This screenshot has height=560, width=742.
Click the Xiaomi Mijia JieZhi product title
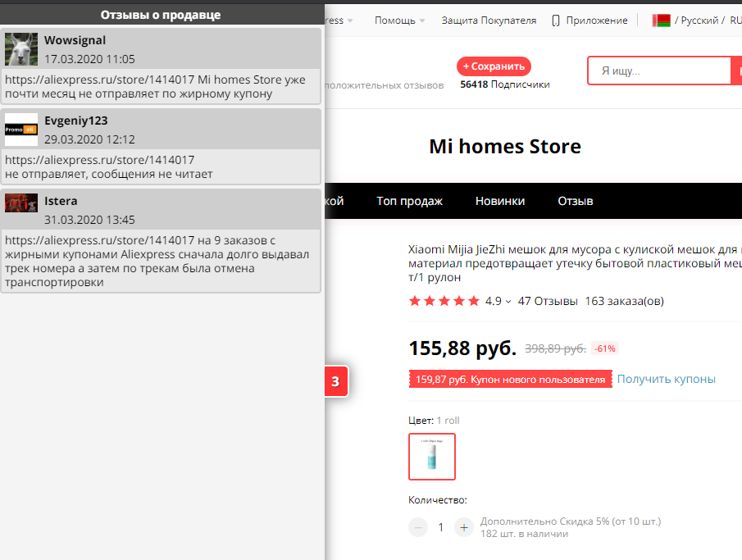[x=575, y=263]
